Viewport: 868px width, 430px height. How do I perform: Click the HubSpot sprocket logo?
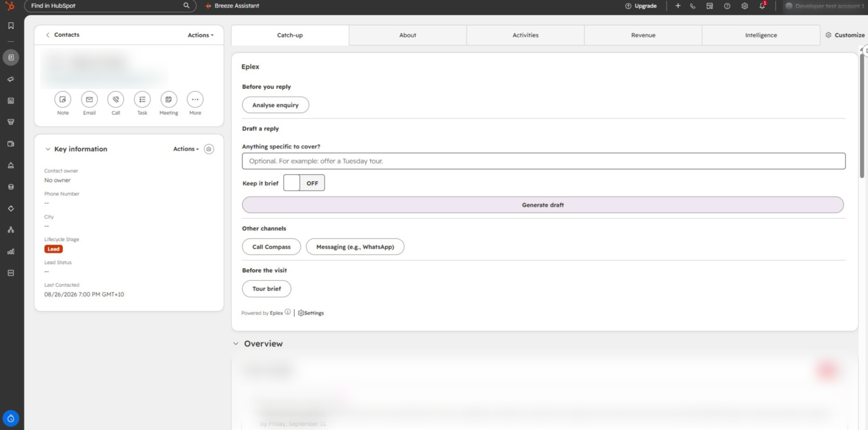[10, 5]
